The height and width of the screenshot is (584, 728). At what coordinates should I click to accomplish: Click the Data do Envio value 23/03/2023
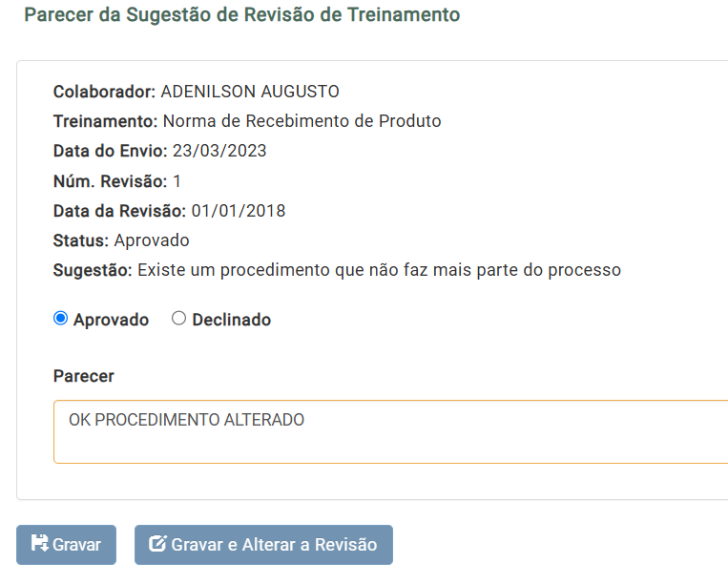tap(219, 151)
